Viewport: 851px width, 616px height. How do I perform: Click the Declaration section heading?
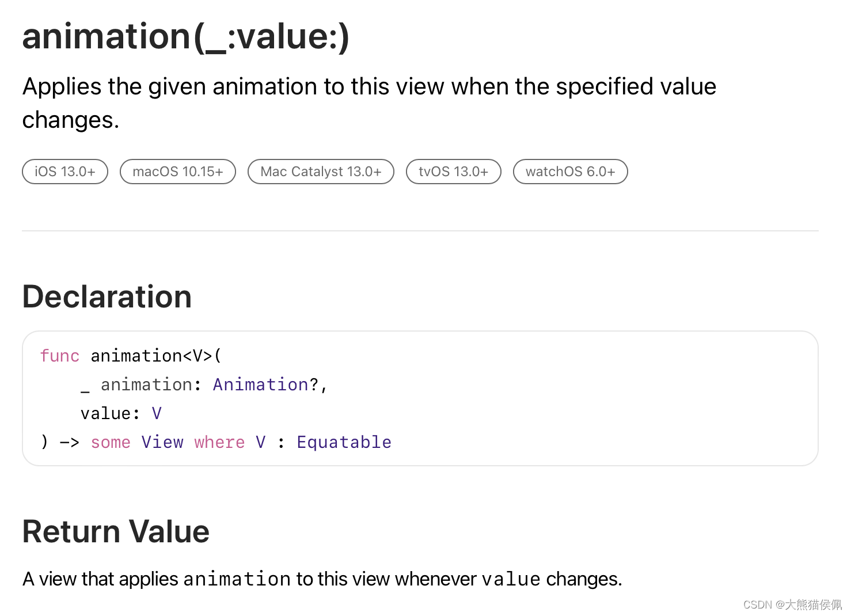click(107, 297)
